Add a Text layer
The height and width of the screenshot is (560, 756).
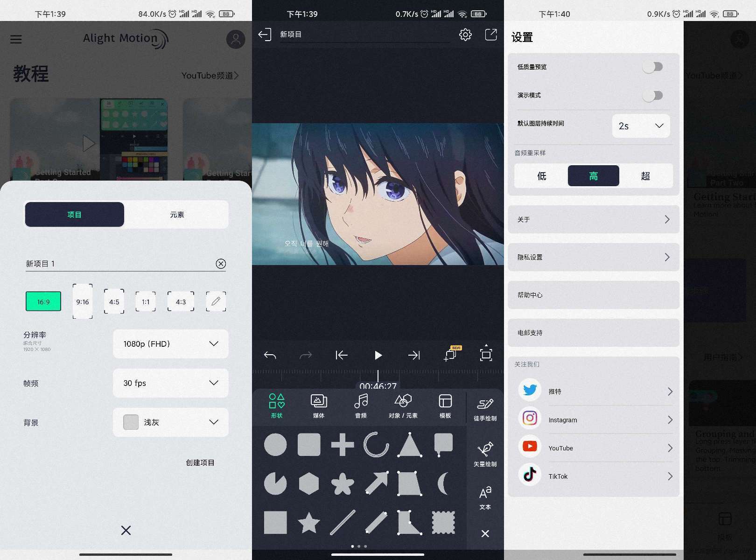pos(485,497)
